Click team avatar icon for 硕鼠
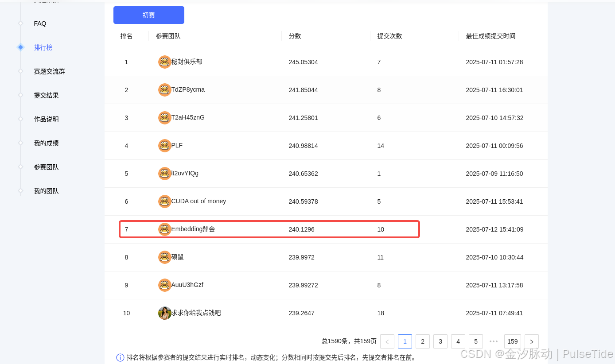This screenshot has width=615, height=364. coord(165,257)
